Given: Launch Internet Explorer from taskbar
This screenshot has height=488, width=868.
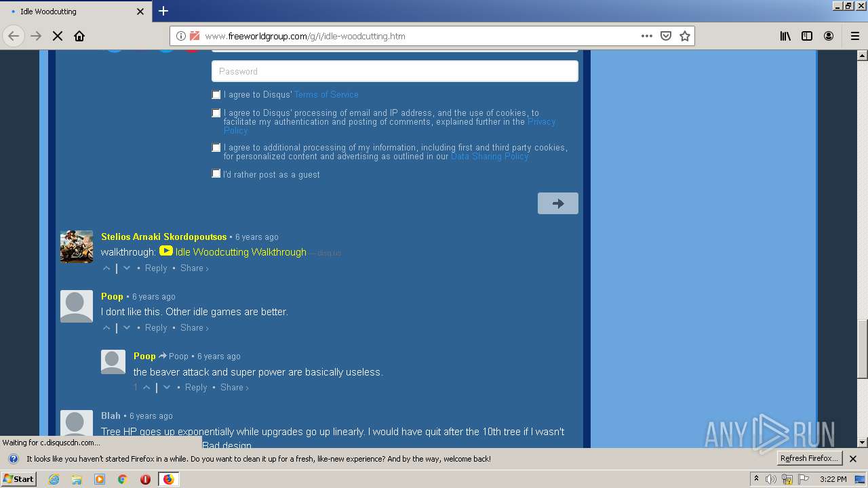Looking at the screenshot, I should click(x=54, y=479).
